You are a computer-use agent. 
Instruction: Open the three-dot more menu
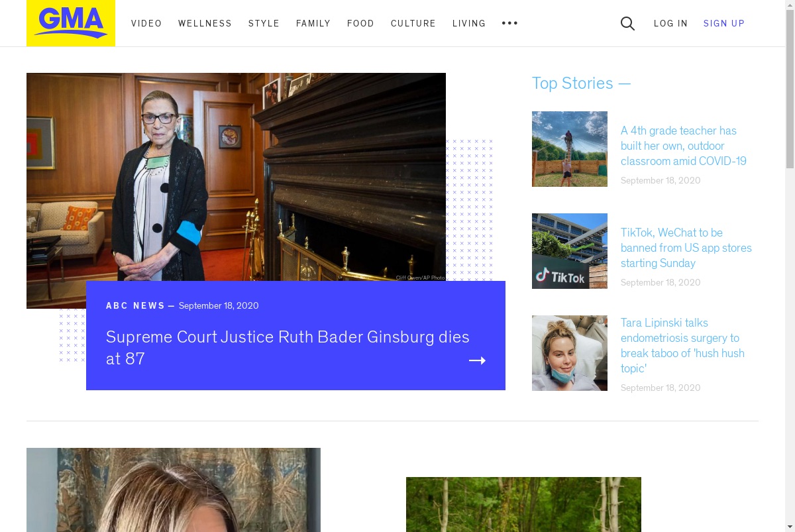509,23
